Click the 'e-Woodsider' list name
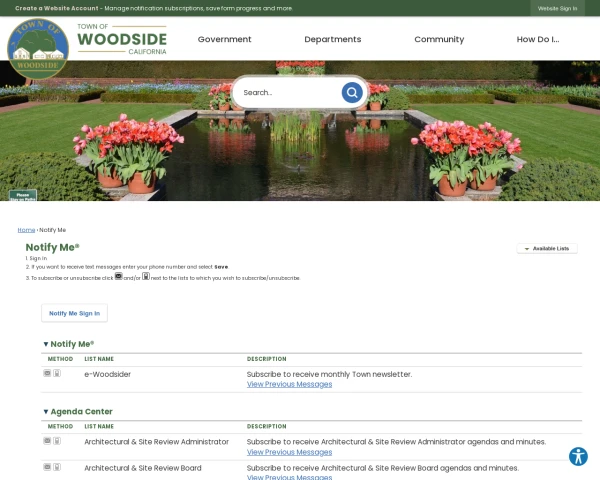This screenshot has width=600, height=480. pos(108,374)
